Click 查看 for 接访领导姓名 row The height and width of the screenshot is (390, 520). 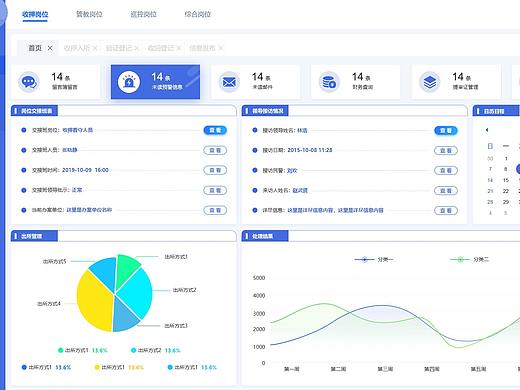coord(446,130)
